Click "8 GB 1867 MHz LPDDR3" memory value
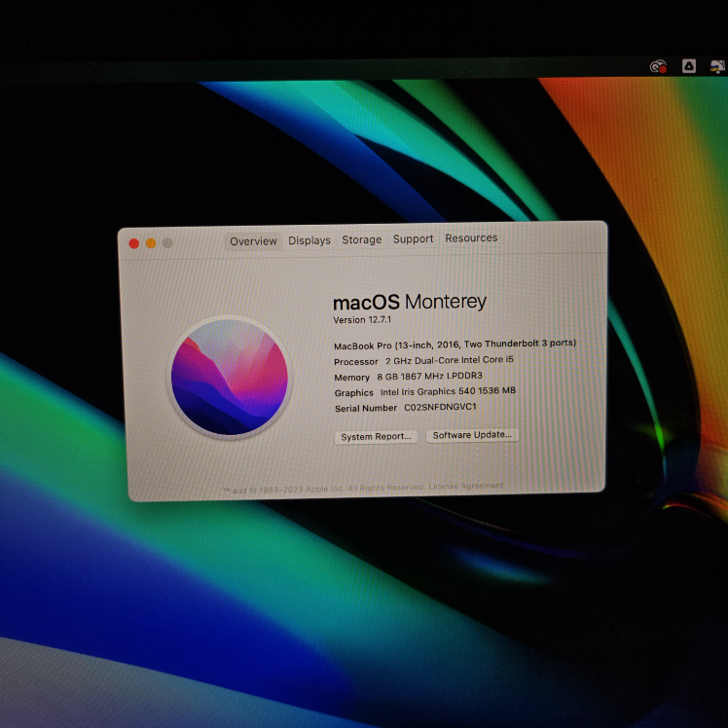The image size is (728, 728). click(x=429, y=376)
